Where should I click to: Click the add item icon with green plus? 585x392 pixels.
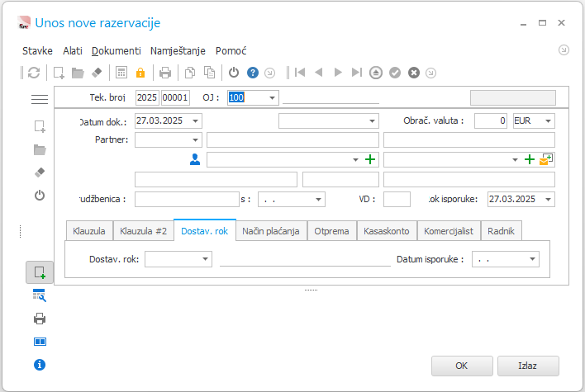tap(40, 272)
